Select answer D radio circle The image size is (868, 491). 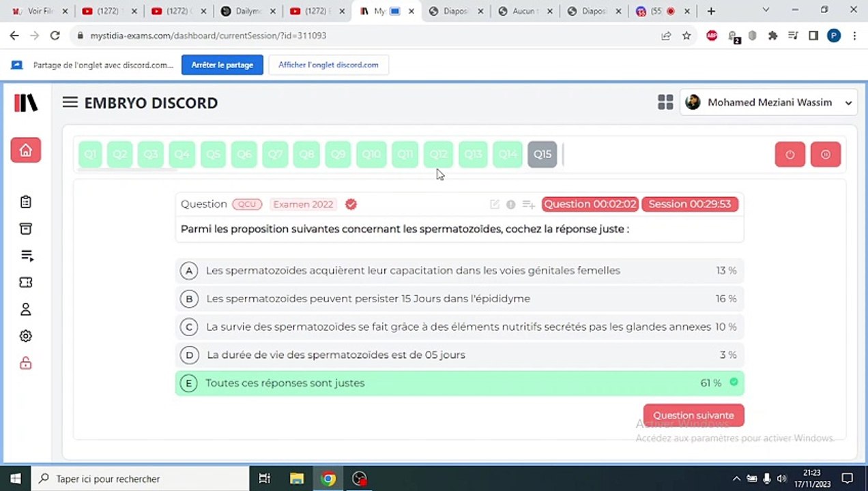coord(188,355)
